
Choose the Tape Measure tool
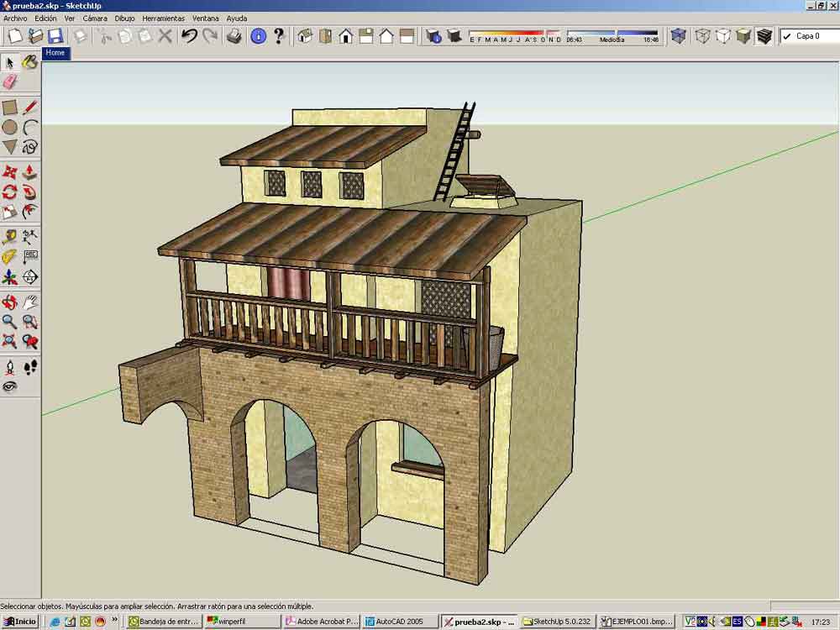(x=9, y=236)
